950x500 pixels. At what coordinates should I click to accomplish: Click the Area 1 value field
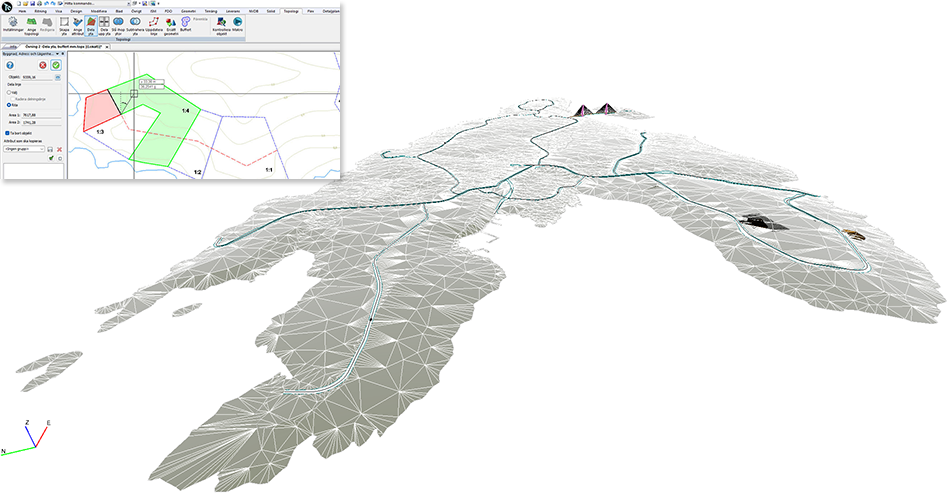42,115
